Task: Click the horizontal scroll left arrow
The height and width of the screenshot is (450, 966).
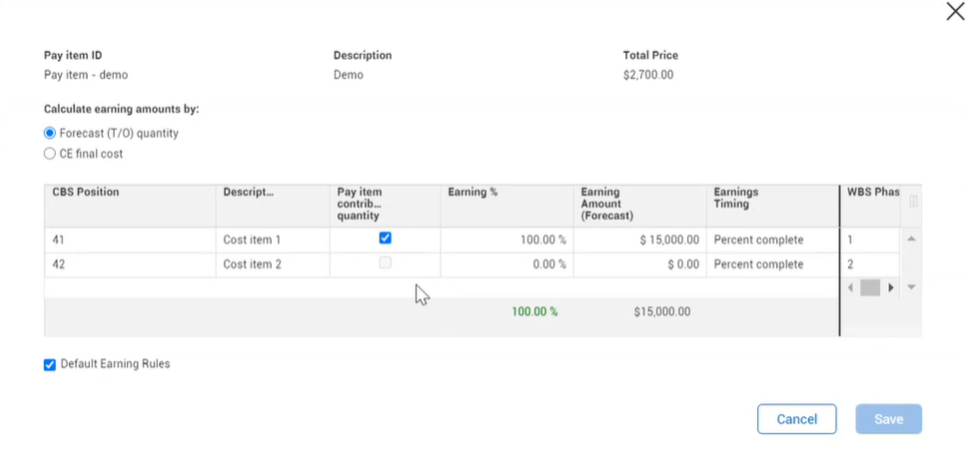Action: click(851, 287)
